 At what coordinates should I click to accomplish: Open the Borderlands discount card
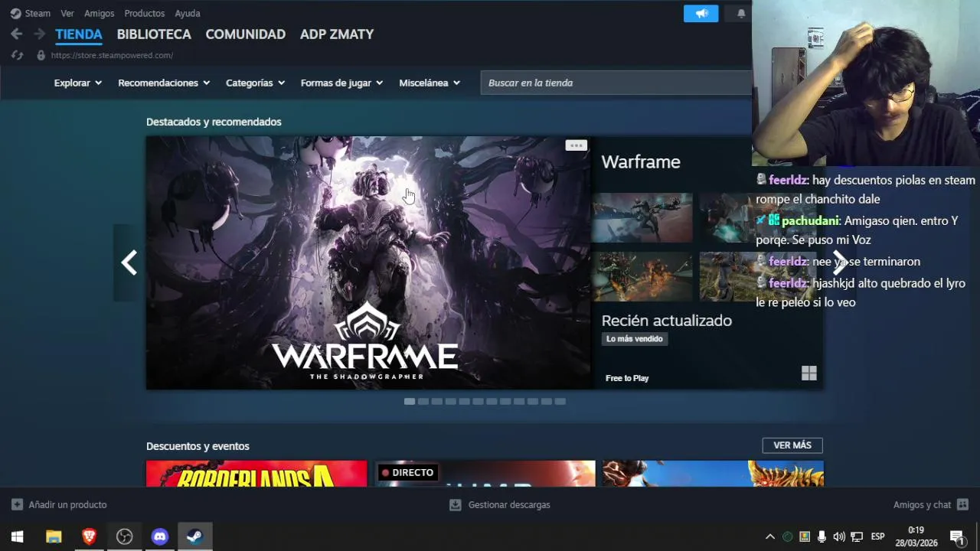click(256, 473)
